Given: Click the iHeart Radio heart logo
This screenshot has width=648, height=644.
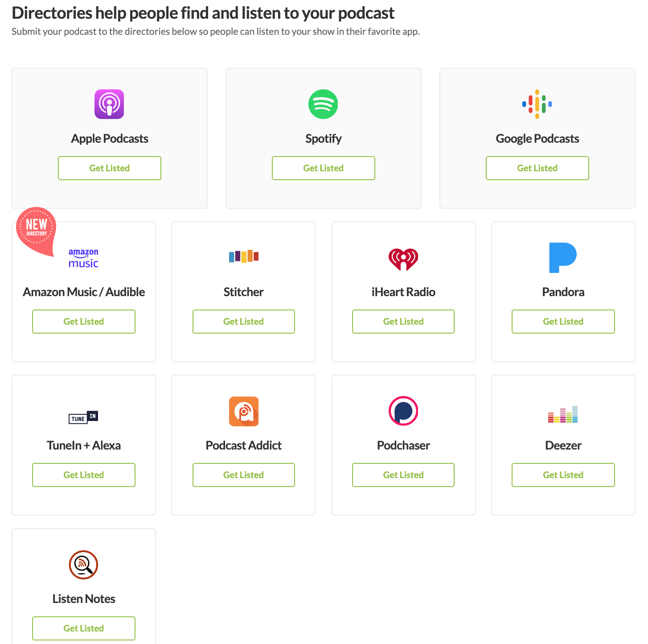Looking at the screenshot, I should (403, 257).
